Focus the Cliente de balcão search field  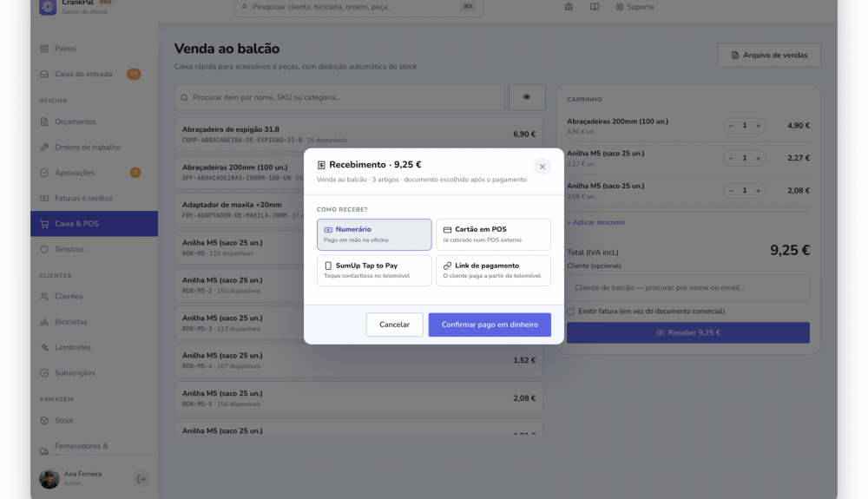click(687, 287)
